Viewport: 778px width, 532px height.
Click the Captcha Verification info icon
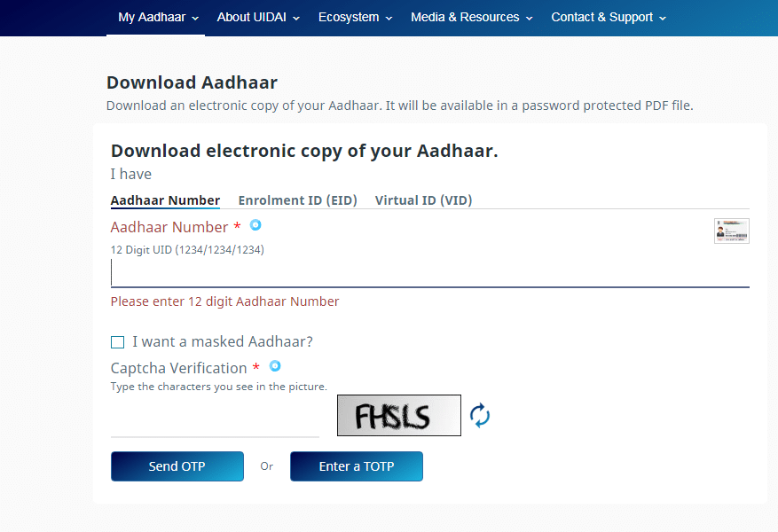[x=275, y=366]
